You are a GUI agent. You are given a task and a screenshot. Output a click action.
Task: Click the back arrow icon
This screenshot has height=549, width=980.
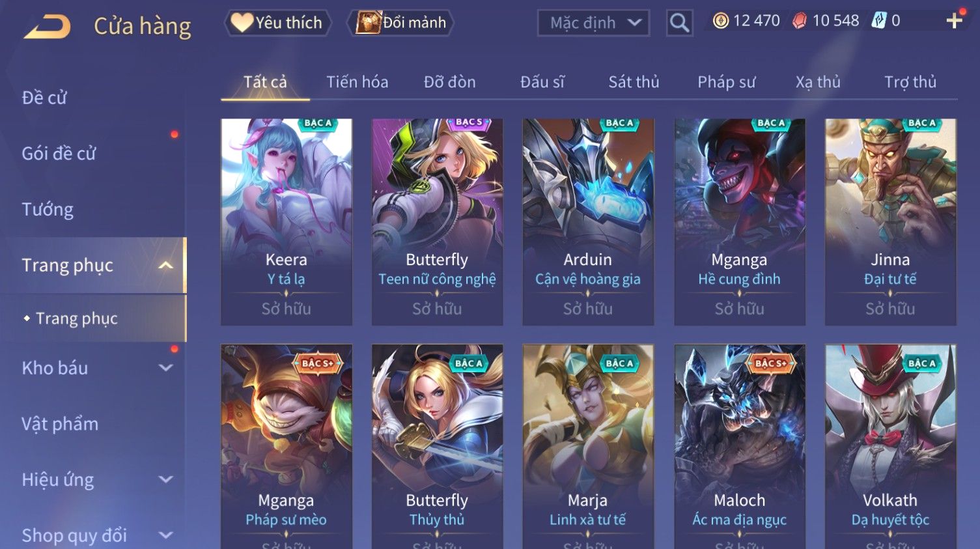47,27
